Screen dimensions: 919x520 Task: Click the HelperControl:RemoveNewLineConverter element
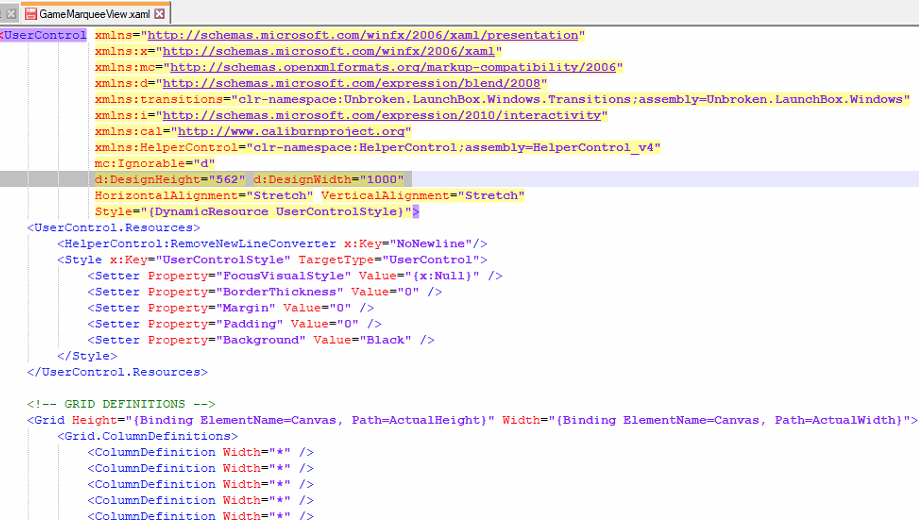coord(200,244)
